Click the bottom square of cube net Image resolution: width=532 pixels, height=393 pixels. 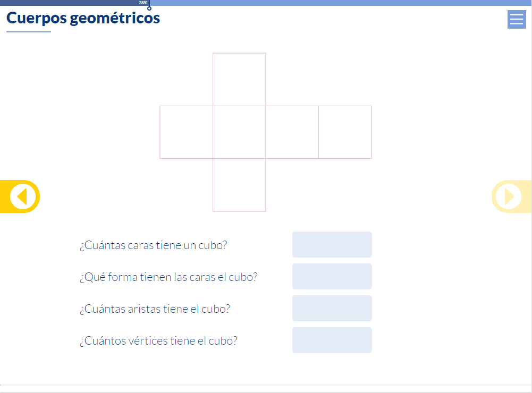(239, 185)
